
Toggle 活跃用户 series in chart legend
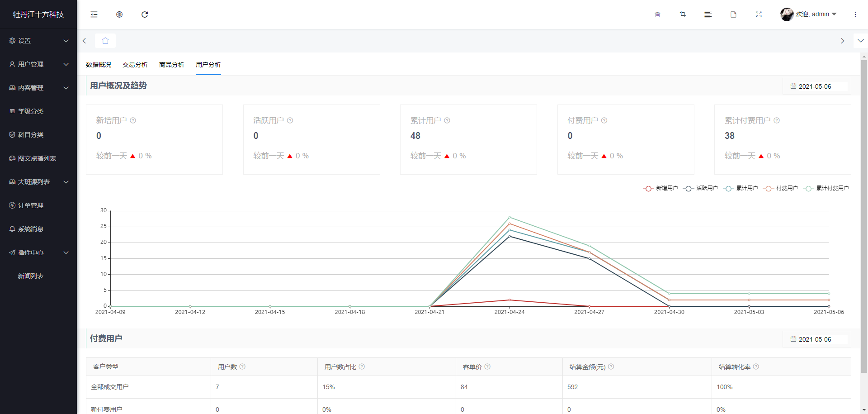700,188
